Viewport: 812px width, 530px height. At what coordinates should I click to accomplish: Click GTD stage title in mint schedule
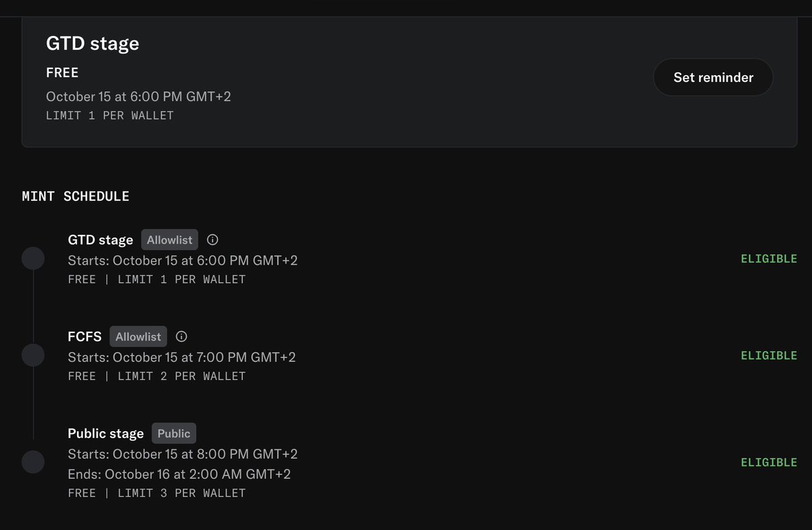point(100,240)
